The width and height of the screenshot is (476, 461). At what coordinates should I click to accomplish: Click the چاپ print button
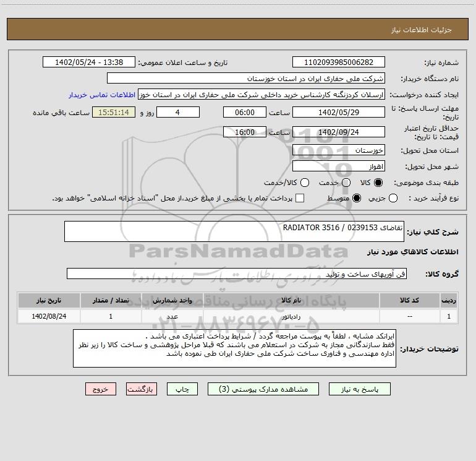pos(182,389)
